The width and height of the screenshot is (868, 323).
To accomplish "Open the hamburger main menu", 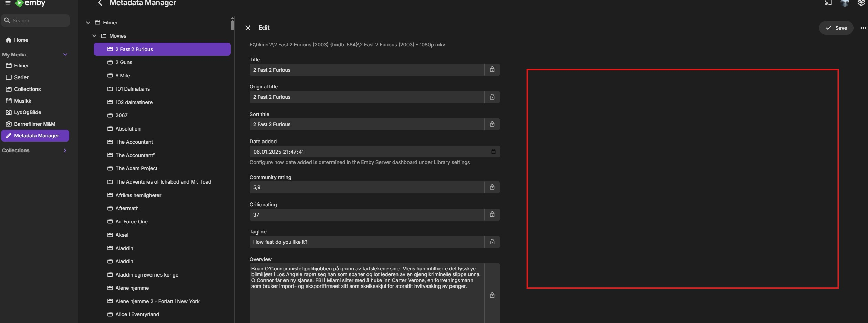I will tap(8, 3).
